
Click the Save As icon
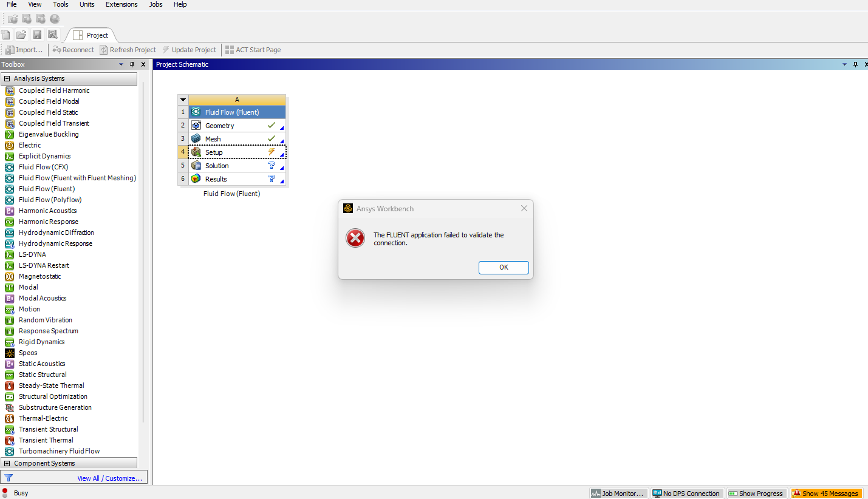coord(53,35)
